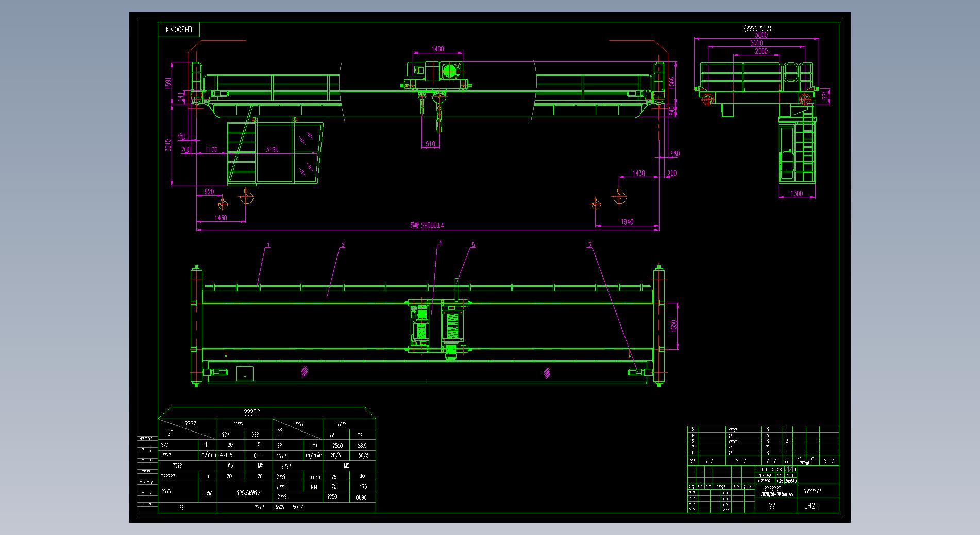Click the 50HZ frequency value
980x535 pixels.
[298, 507]
